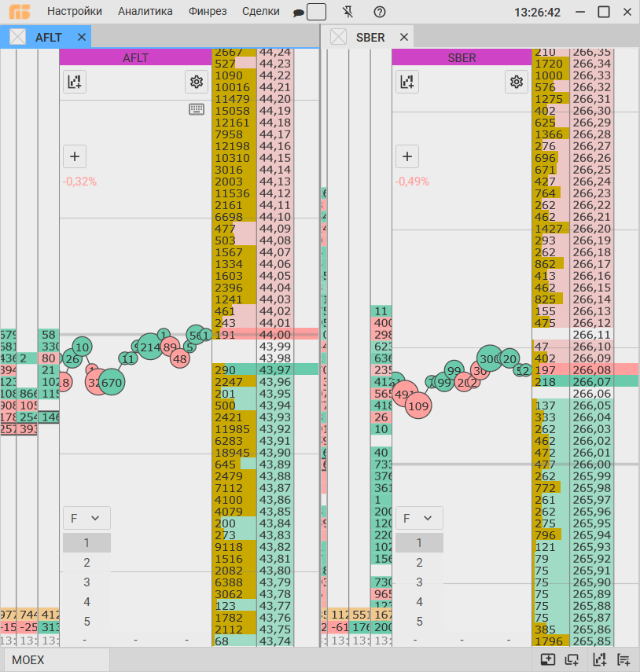Click the green 670 trade bubble
Viewport: 640px width, 672px height.
pyautogui.click(x=112, y=382)
